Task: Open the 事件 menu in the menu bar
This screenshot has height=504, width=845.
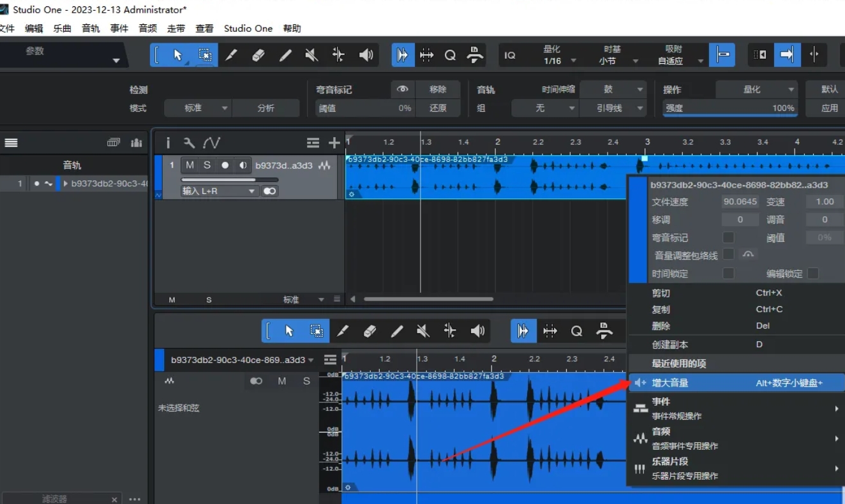Action: [x=119, y=28]
